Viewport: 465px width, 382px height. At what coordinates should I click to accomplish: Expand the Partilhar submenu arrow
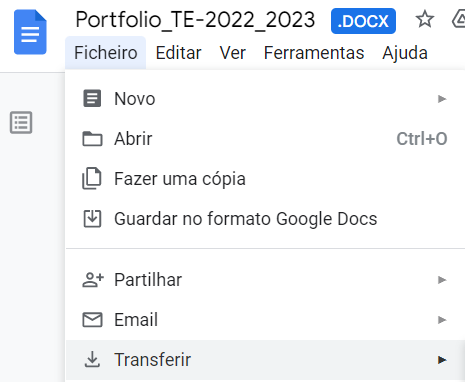click(x=442, y=280)
